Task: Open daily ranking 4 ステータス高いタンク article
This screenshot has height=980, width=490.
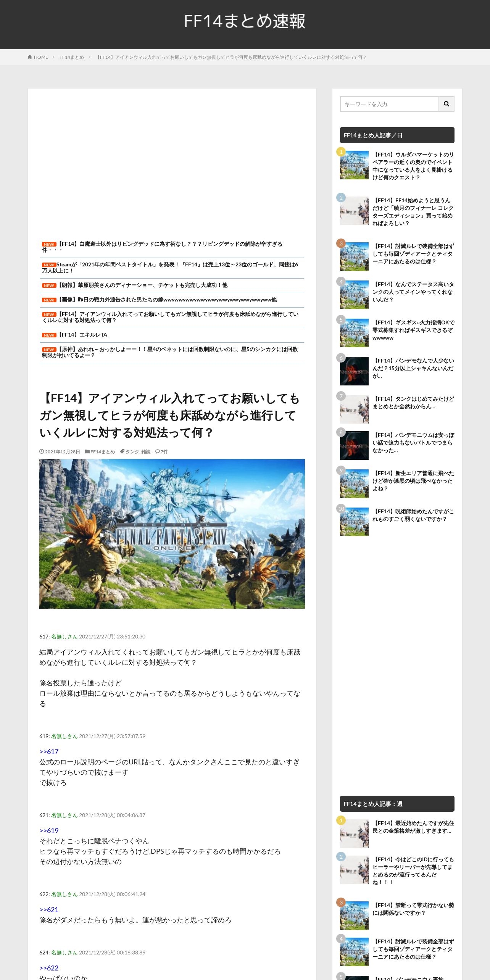Action: click(x=413, y=292)
